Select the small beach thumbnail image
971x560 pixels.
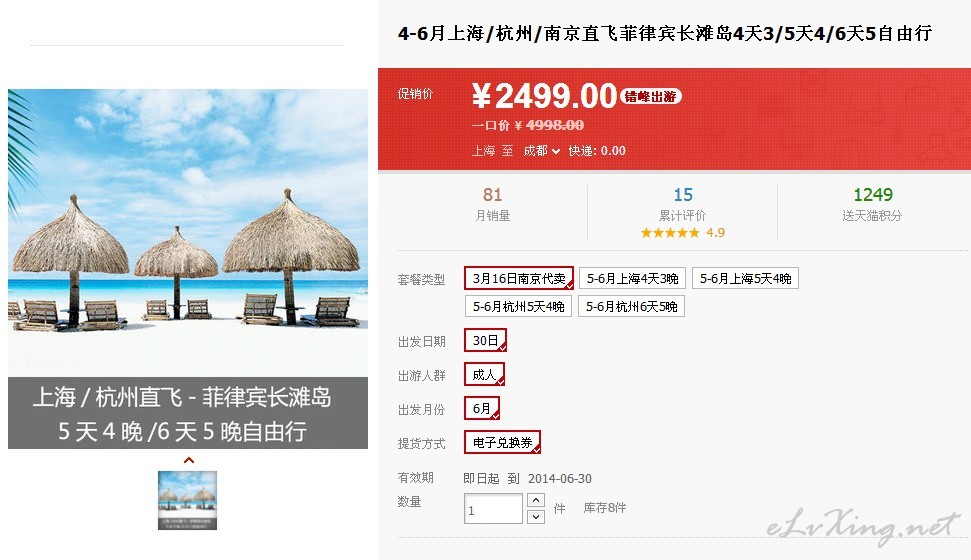point(188,501)
